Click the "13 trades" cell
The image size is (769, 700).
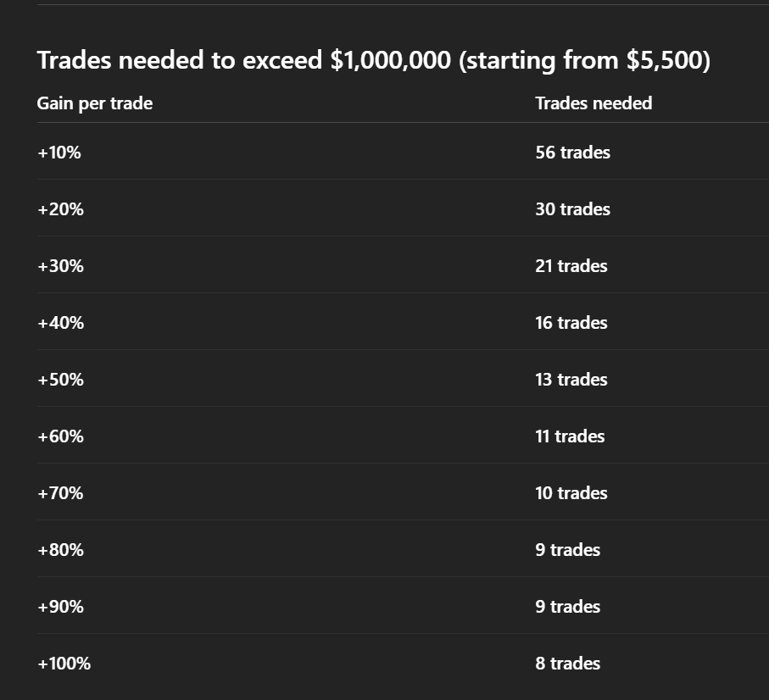point(571,380)
